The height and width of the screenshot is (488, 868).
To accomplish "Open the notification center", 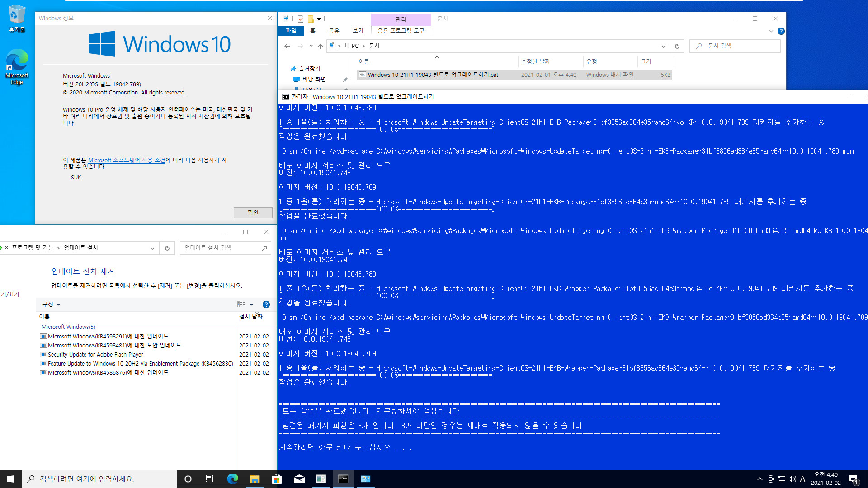I will tap(854, 479).
